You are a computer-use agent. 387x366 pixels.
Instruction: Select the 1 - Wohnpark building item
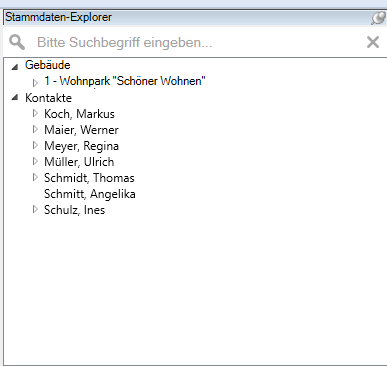(x=125, y=81)
